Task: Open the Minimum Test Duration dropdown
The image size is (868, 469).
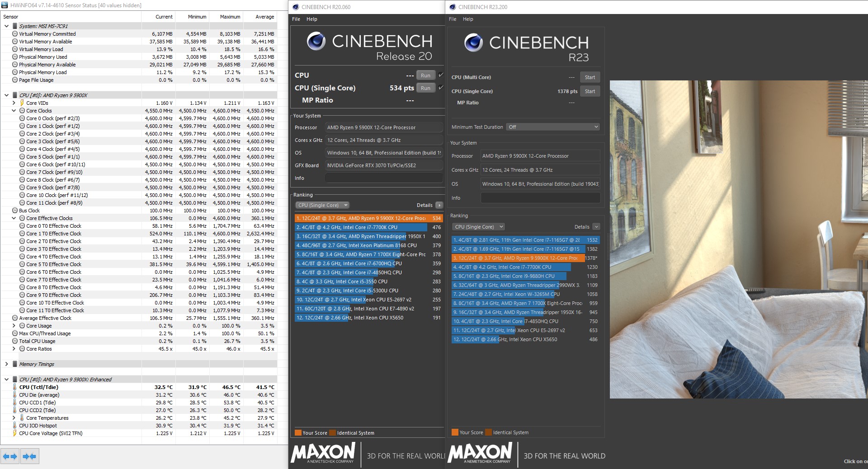Action: point(553,127)
